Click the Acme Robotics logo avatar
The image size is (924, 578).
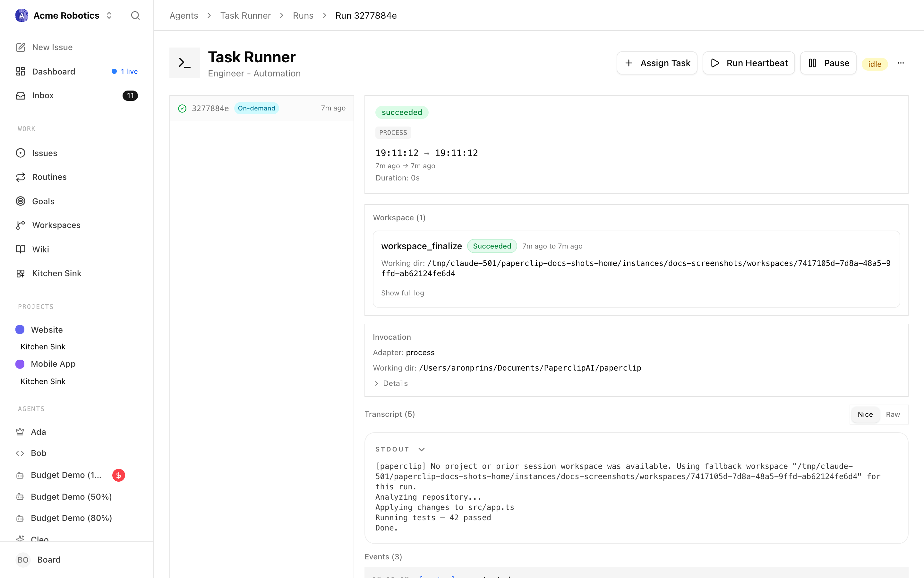coord(21,15)
